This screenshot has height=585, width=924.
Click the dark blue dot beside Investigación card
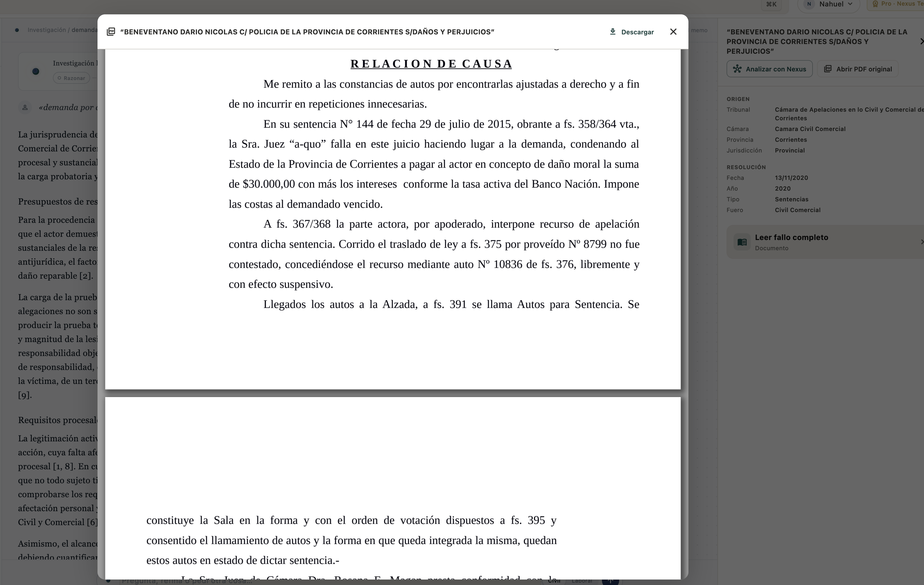pos(36,71)
